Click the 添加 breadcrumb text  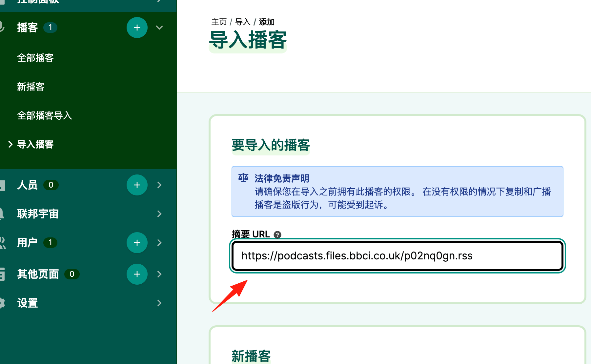(267, 22)
